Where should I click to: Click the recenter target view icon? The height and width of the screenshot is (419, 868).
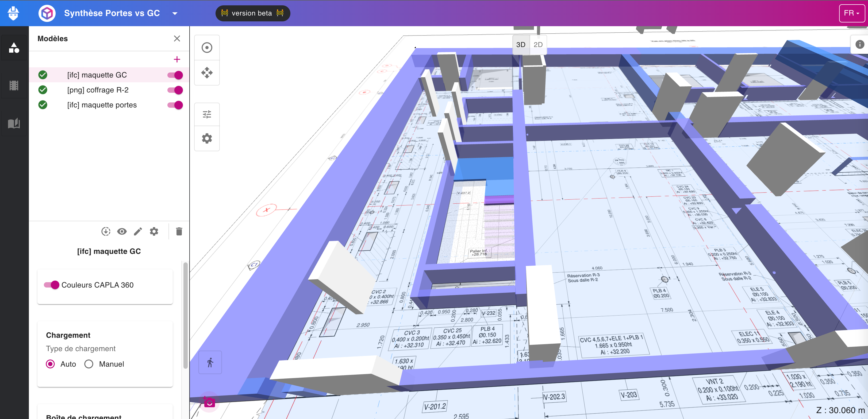[207, 48]
